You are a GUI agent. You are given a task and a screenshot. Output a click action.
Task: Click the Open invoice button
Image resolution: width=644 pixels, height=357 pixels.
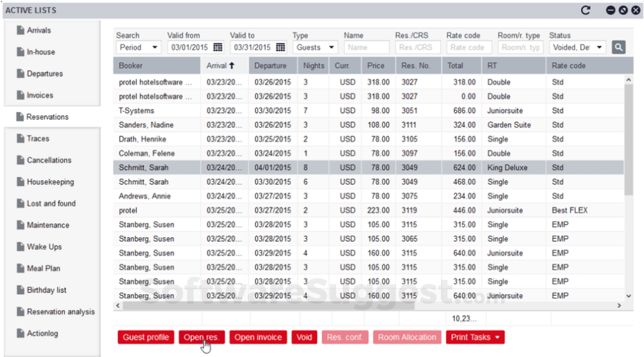[258, 337]
